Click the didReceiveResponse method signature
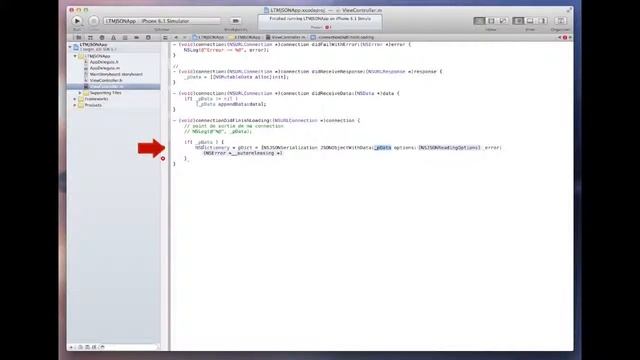 click(308, 71)
